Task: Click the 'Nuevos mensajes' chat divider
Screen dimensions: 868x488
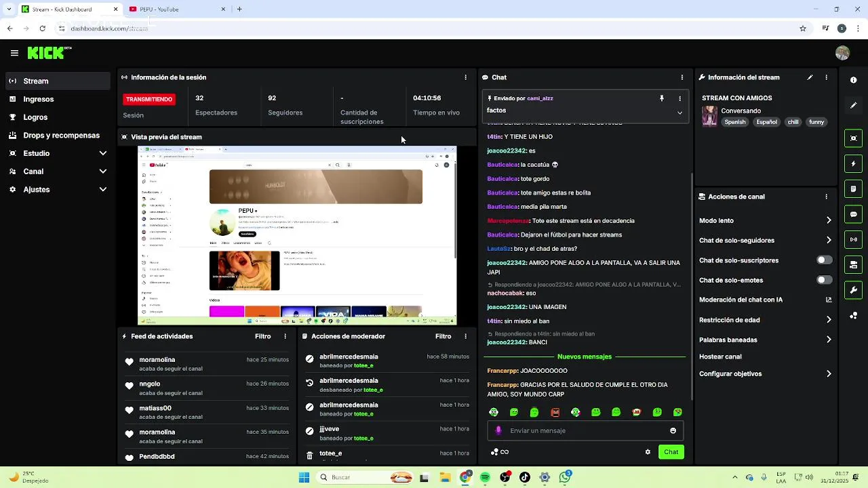Action: 585,357
